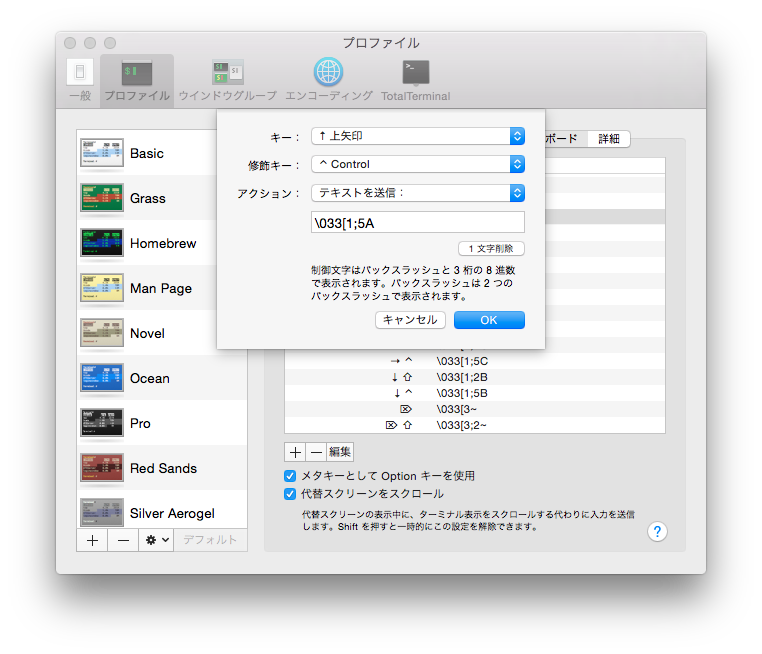
Task: Select the プロファイル toolbar icon
Action: [137, 80]
